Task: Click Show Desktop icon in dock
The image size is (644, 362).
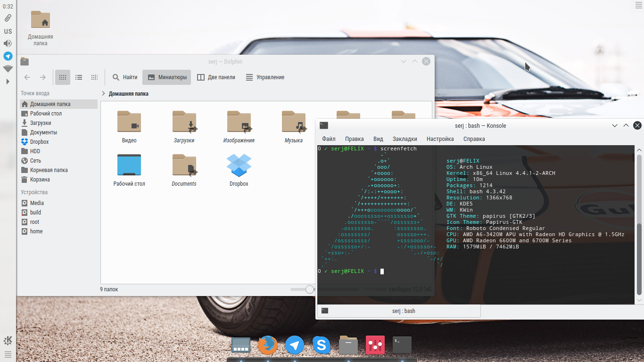Action: [x=240, y=346]
